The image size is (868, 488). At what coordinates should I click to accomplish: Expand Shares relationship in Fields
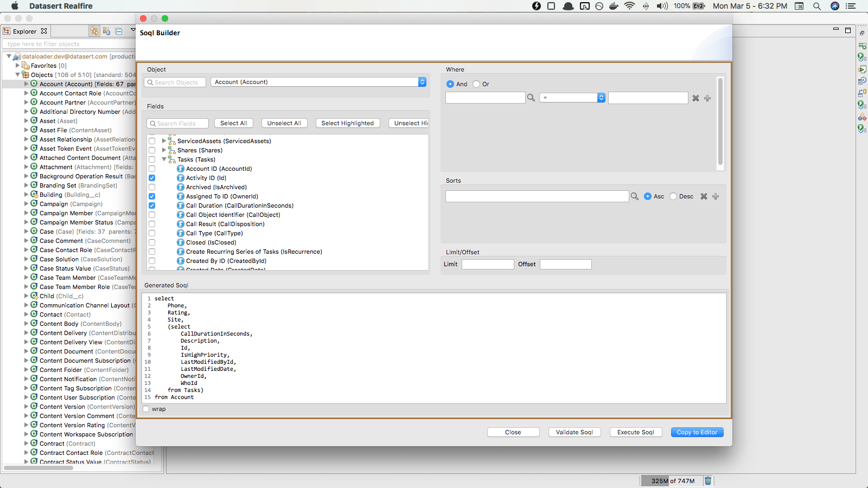(x=164, y=150)
